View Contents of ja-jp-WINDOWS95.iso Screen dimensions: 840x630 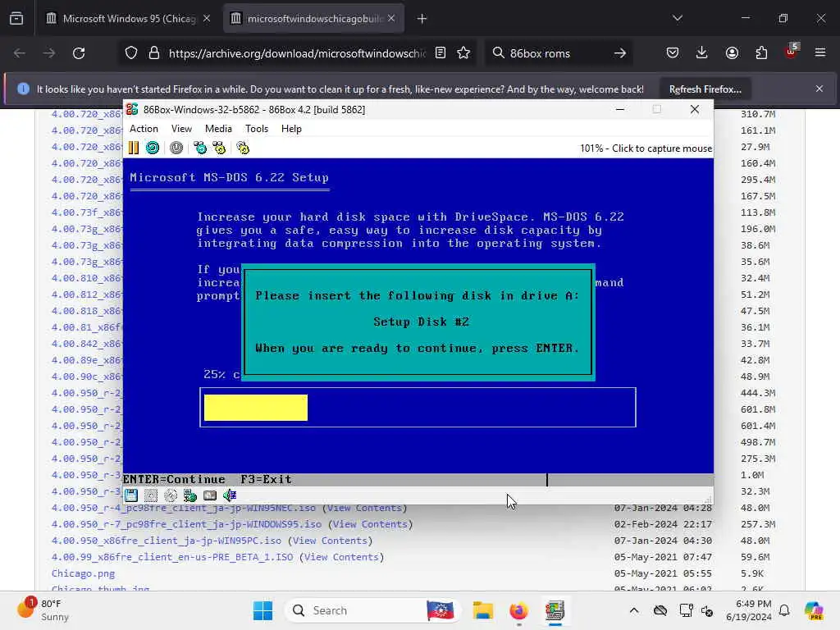(370, 524)
